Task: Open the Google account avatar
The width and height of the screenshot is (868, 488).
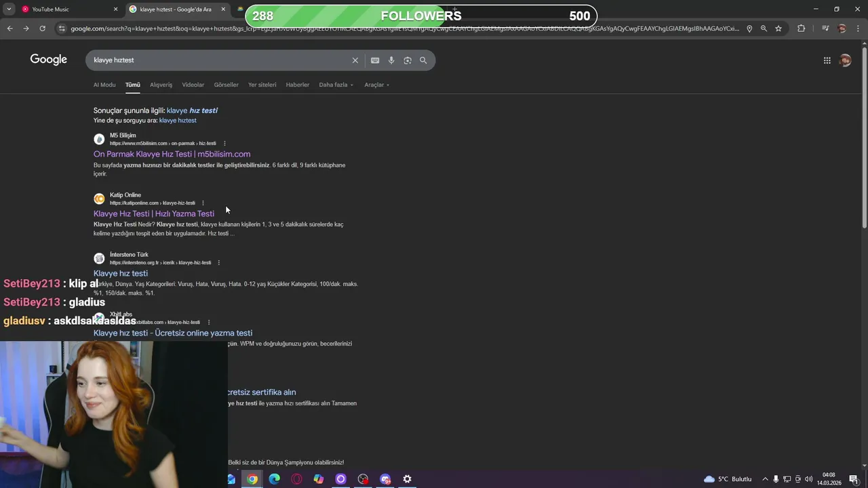Action: tap(845, 60)
